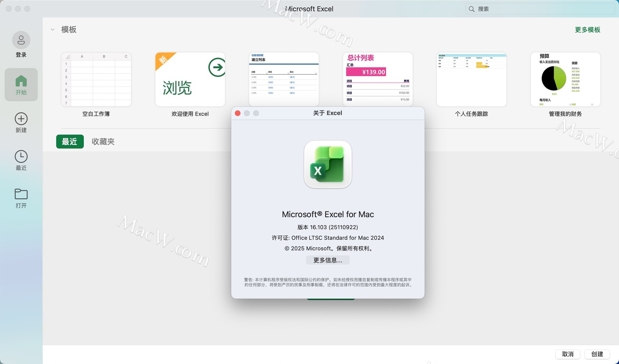This screenshot has height=364, width=619.
Task: Switch to the 最近 tab
Action: point(70,142)
